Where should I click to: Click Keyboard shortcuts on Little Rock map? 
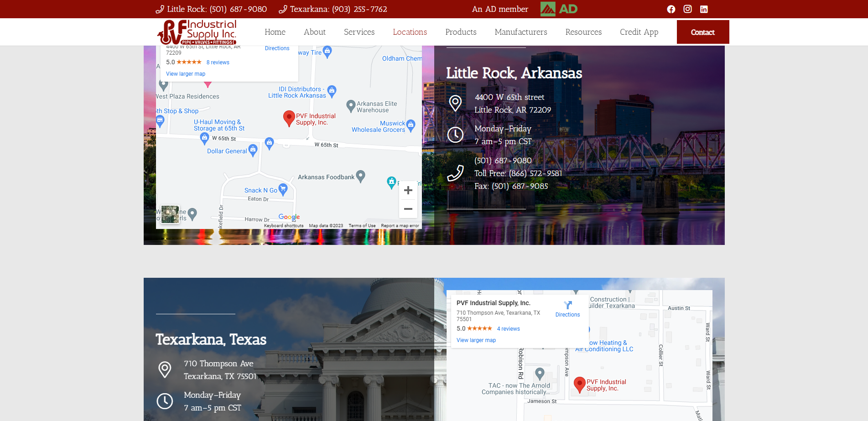pyautogui.click(x=284, y=226)
